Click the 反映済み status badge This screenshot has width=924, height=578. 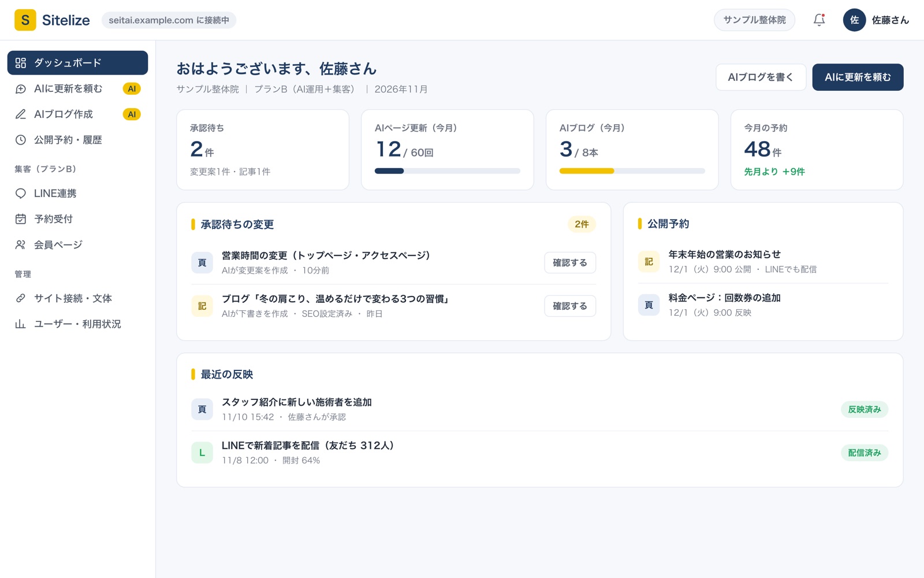pos(865,409)
